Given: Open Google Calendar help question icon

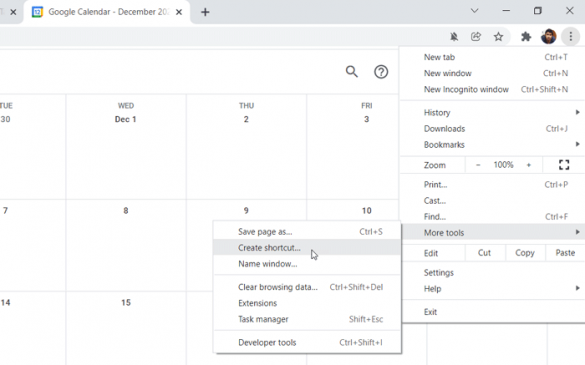Looking at the screenshot, I should pyautogui.click(x=381, y=72).
